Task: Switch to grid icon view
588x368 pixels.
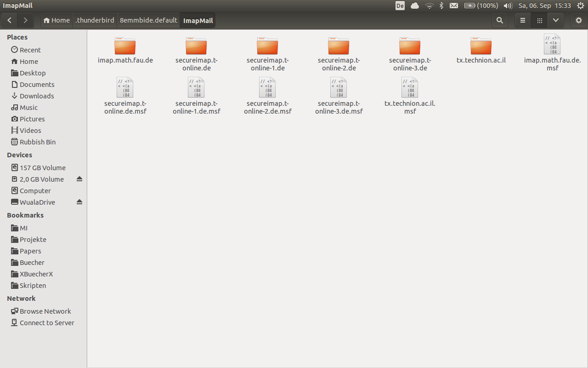Action: pos(539,20)
